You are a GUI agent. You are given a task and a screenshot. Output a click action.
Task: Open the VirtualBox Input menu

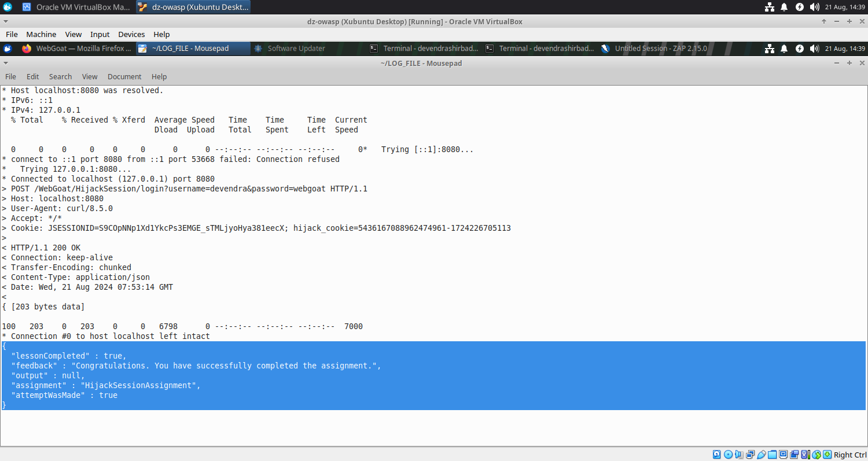100,34
